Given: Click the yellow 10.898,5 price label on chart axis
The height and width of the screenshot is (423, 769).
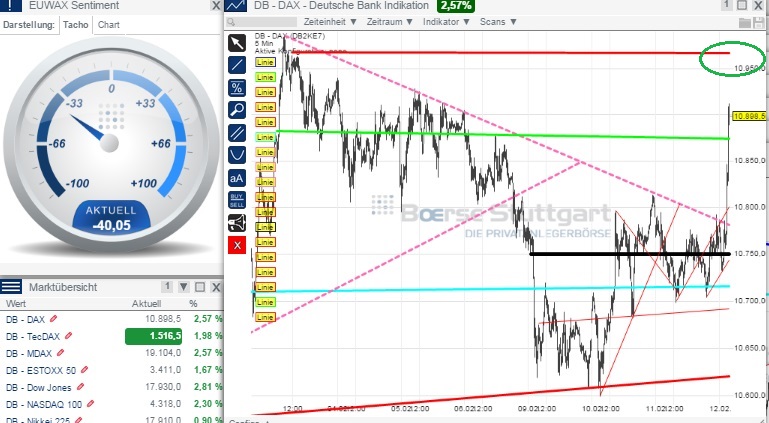Looking at the screenshot, I should coord(749,116).
